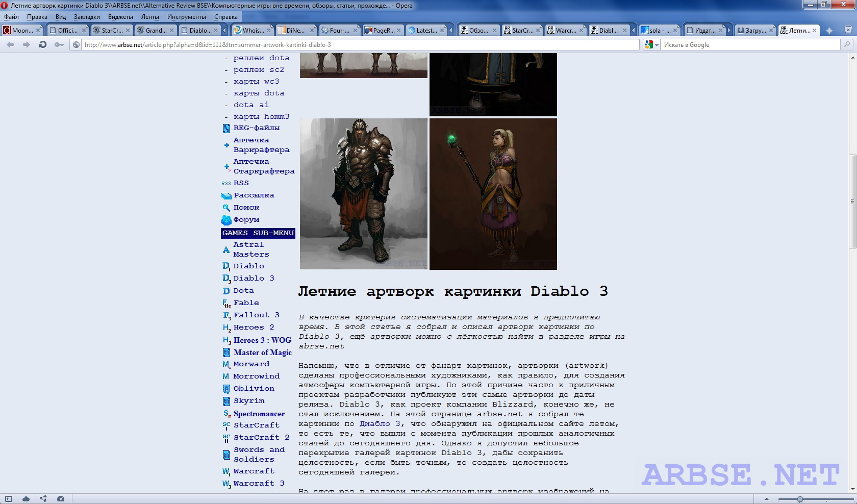Click the Форум icon in sidebar
The width and height of the screenshot is (857, 504).
(226, 220)
